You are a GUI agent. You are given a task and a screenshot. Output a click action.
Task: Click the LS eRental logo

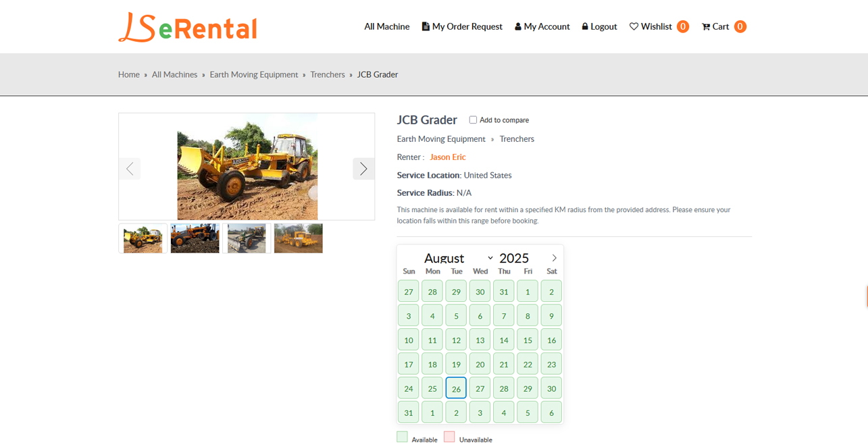[x=188, y=27]
